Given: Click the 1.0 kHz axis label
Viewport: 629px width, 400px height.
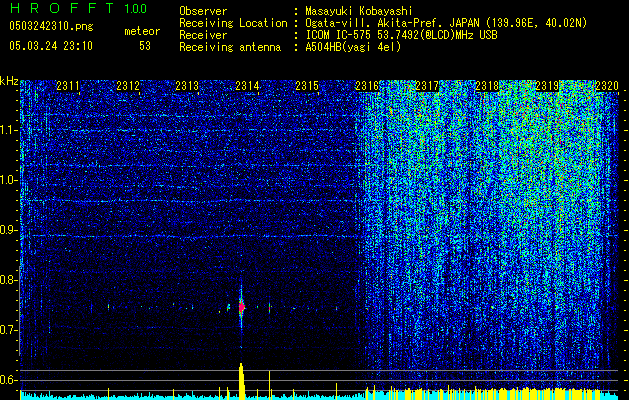Looking at the screenshot, I should (9, 180).
